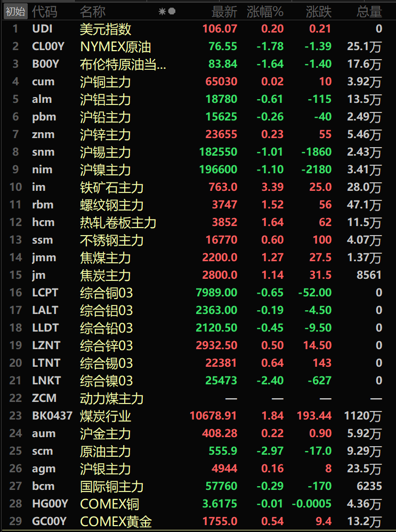Select the 沪铜主力 row name
Image resolution: width=396 pixels, height=532 pixels.
point(106,82)
